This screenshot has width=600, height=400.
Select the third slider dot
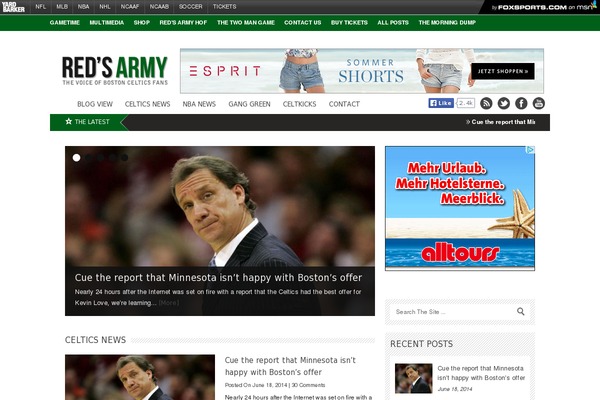(x=101, y=158)
